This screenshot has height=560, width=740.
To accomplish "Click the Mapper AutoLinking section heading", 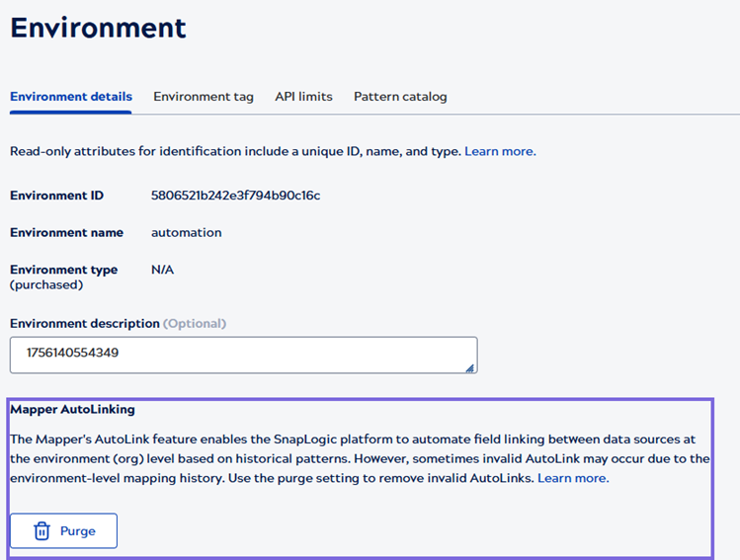I will [x=72, y=409].
